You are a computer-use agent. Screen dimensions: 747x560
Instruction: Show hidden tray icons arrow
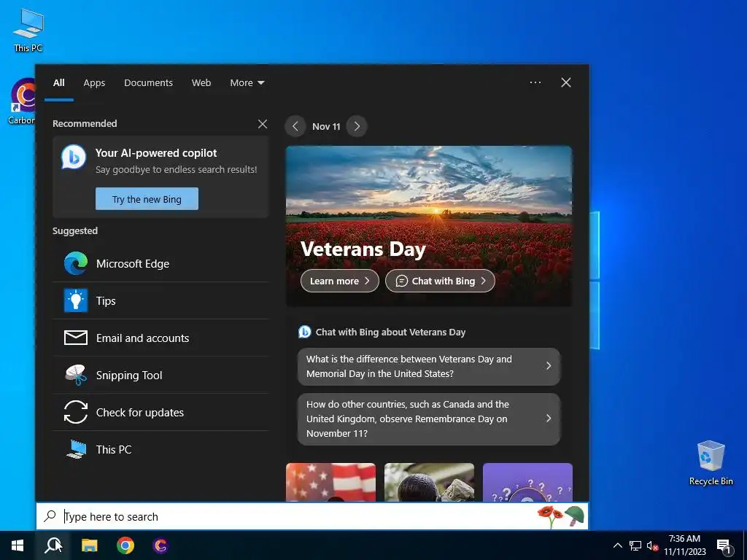tap(617, 545)
